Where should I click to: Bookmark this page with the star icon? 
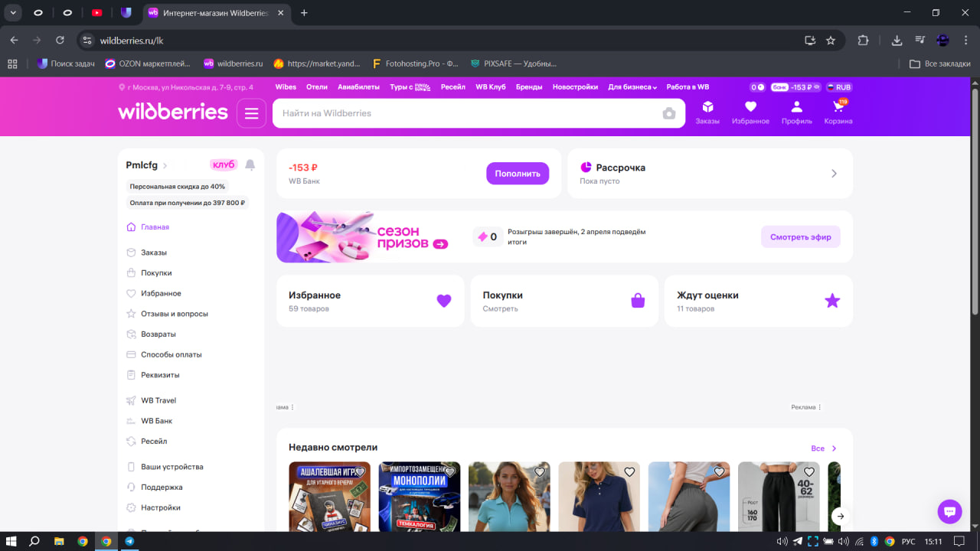click(x=831, y=41)
